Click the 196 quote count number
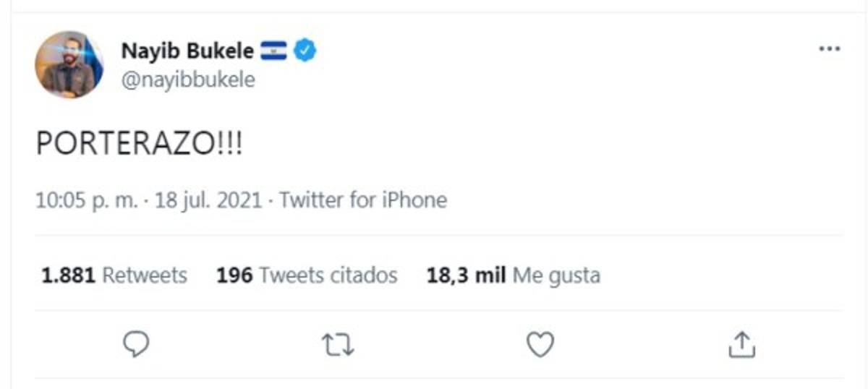868x389 pixels. click(x=234, y=275)
